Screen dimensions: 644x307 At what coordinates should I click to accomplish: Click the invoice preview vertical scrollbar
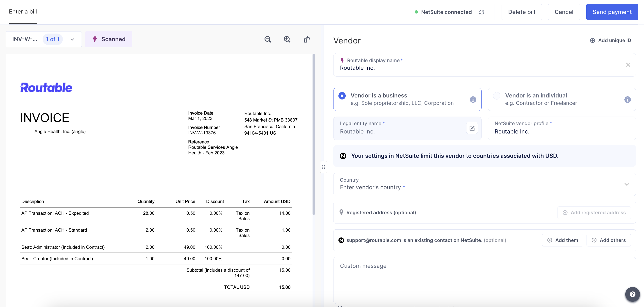[313, 134]
